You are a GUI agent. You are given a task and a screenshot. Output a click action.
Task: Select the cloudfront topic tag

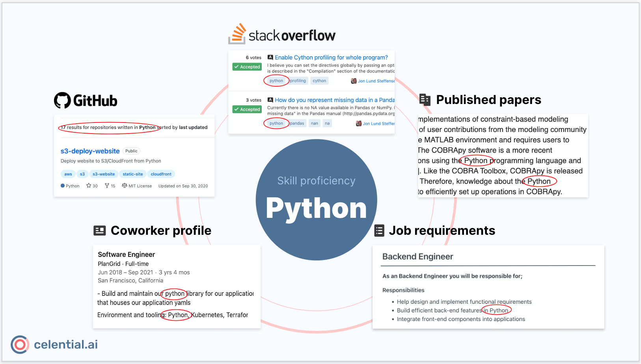tap(161, 174)
